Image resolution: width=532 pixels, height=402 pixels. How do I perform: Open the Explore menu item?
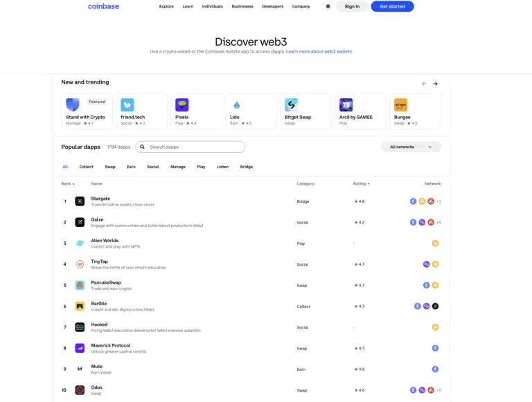166,6
